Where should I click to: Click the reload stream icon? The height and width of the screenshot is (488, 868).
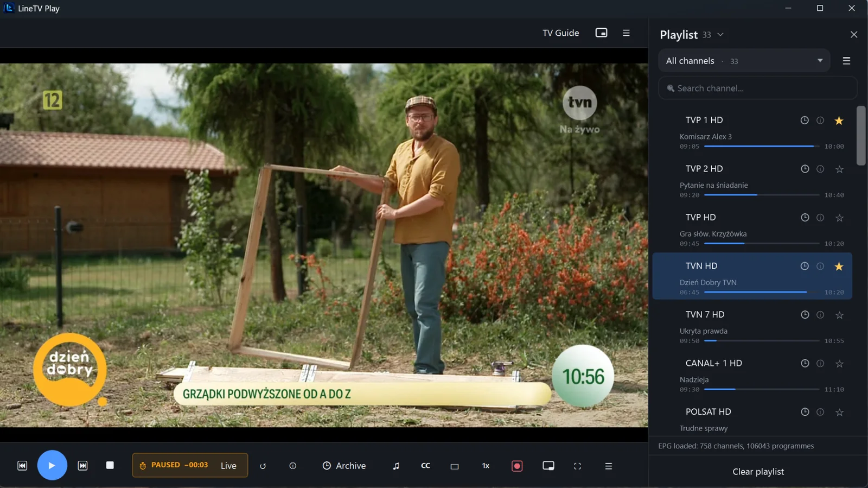click(263, 466)
